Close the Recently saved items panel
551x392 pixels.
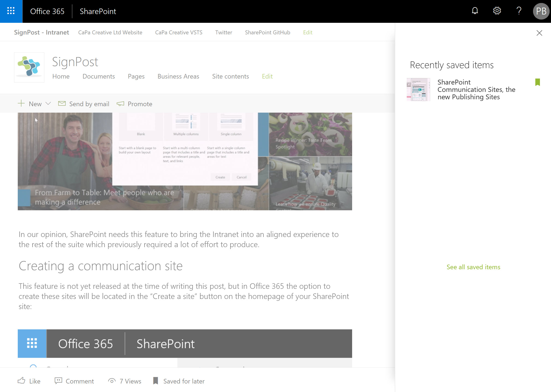539,33
